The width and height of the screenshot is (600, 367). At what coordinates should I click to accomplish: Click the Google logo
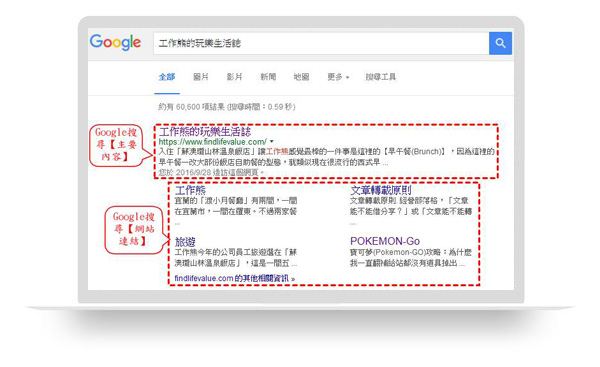pos(115,42)
